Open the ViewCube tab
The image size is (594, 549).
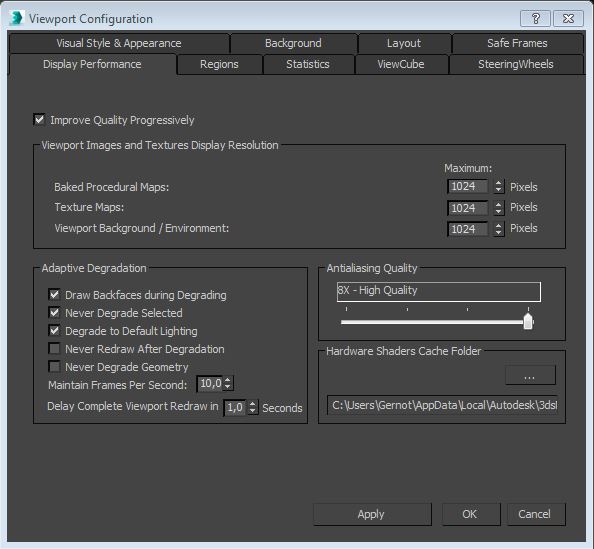click(401, 64)
